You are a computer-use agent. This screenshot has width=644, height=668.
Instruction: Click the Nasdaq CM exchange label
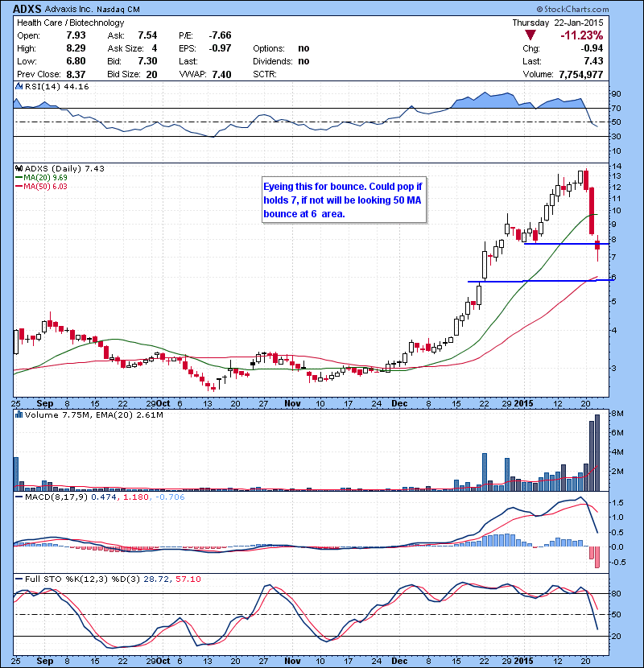click(118, 10)
